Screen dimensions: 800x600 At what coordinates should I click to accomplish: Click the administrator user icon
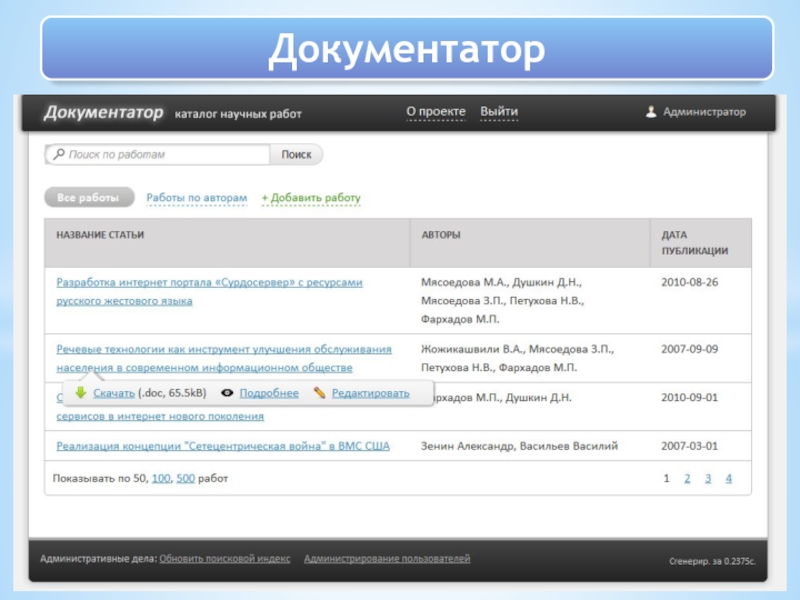(651, 112)
